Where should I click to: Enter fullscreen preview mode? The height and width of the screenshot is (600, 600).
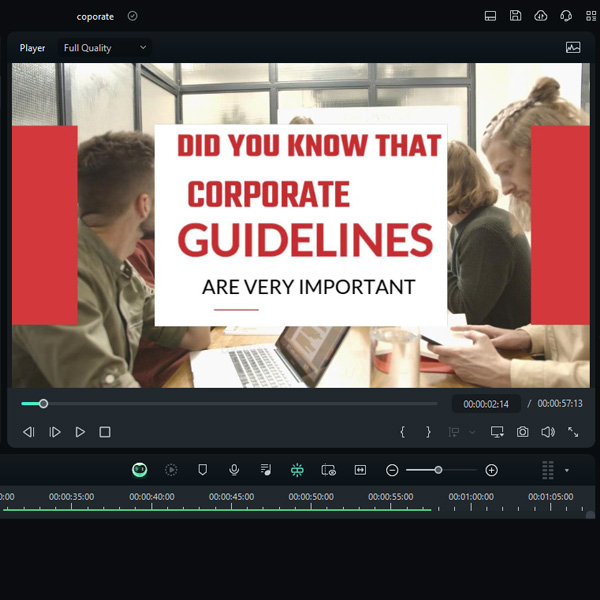coord(573,432)
